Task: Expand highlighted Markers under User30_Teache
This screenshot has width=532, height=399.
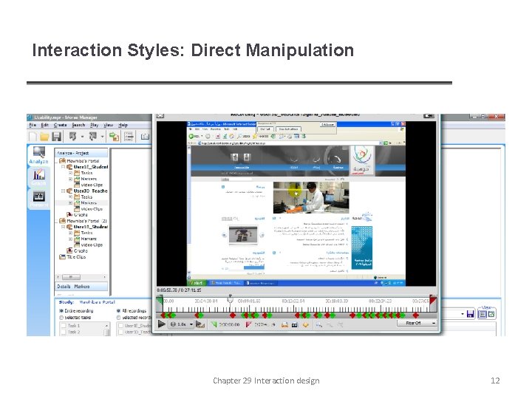Action: [70, 203]
